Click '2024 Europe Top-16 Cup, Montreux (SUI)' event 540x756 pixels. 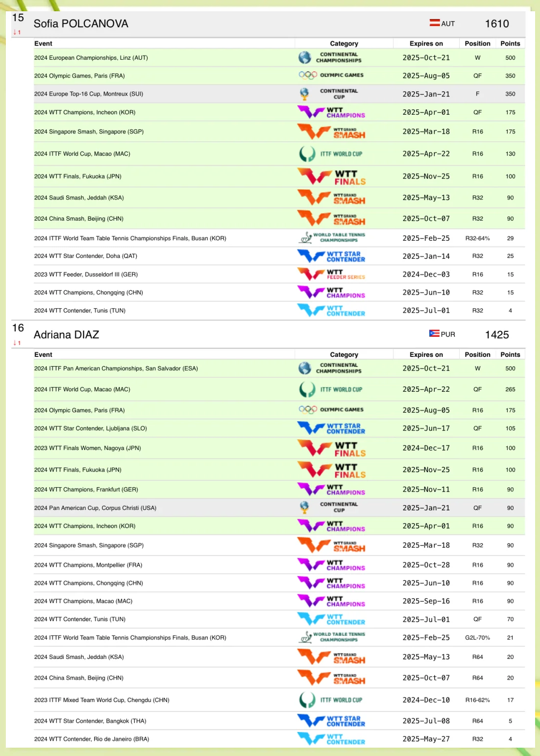click(89, 94)
